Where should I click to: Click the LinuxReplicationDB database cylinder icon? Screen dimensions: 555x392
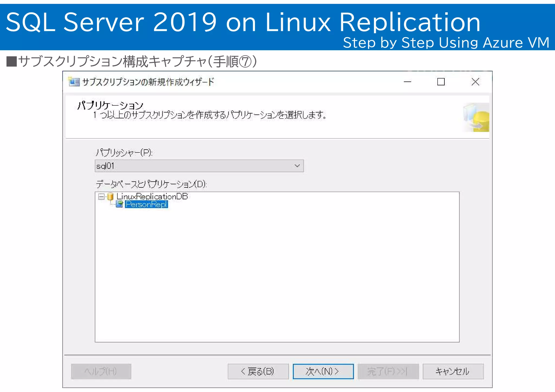[110, 197]
